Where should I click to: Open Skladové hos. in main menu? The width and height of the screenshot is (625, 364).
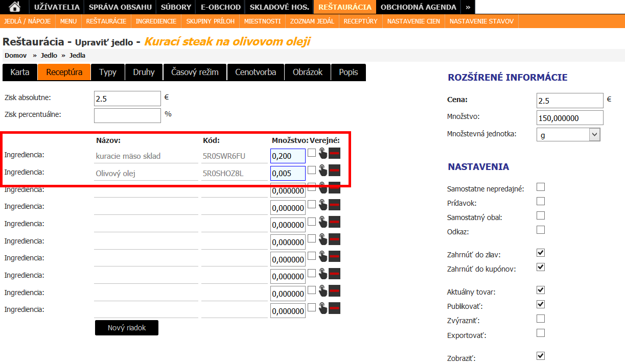[279, 7]
